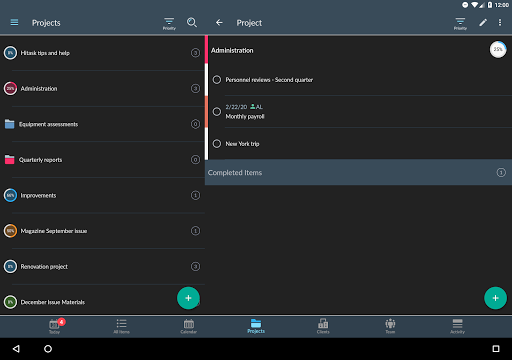Edit project with the pencil icon
This screenshot has width=512, height=360.
tap(483, 22)
